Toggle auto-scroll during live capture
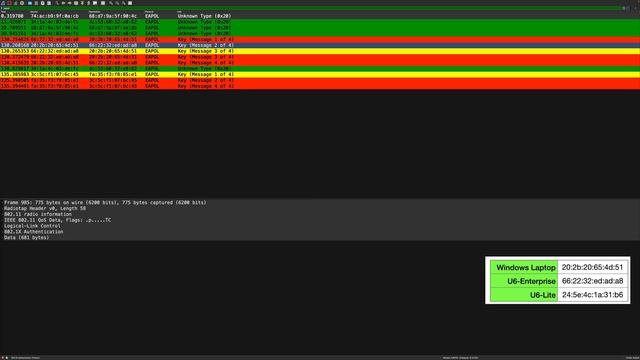640x360 pixels. click(x=95, y=3)
